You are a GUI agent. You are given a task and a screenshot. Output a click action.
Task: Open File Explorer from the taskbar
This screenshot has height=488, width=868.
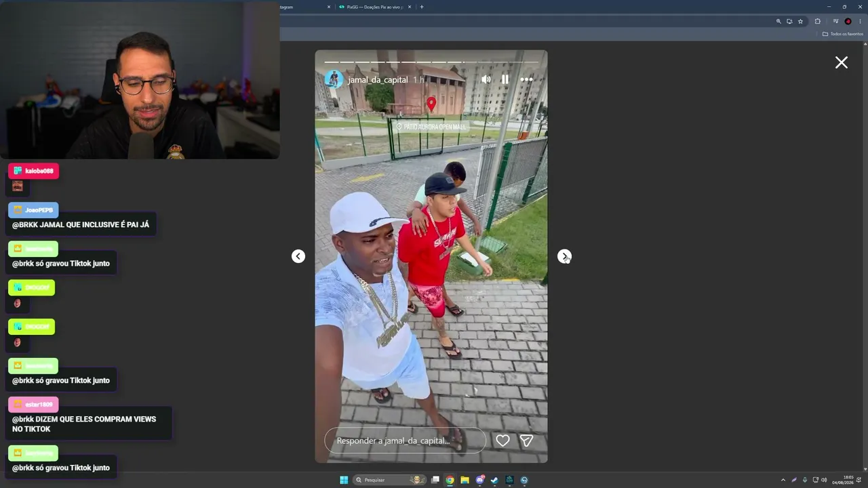(465, 480)
